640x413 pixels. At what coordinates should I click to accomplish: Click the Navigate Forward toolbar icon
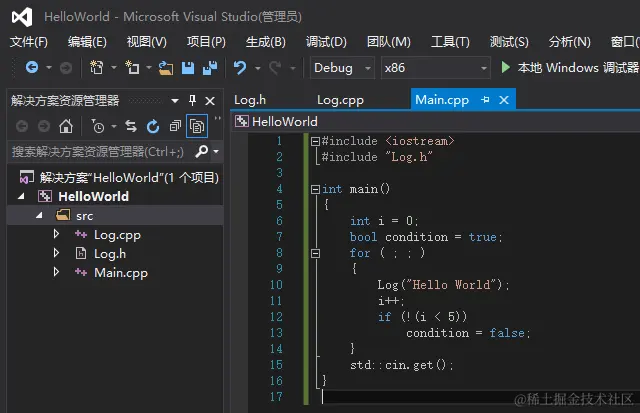tap(66, 68)
